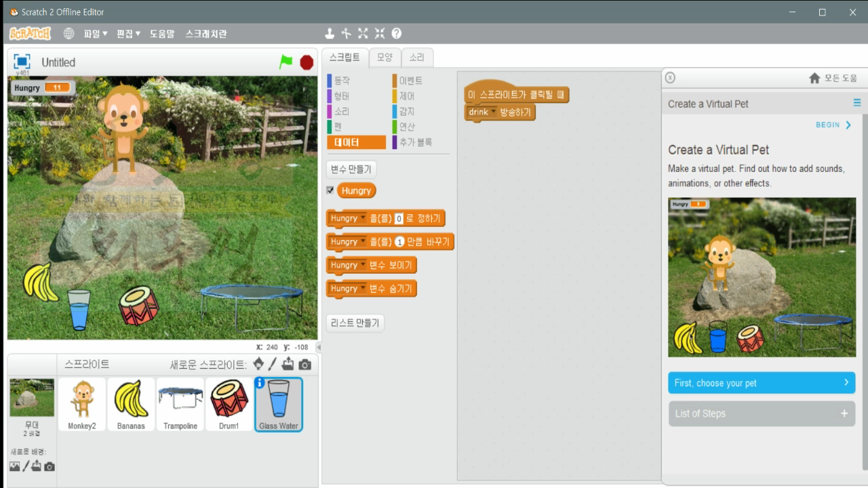
Task: Switch to the 스크립트 tab
Action: 344,58
